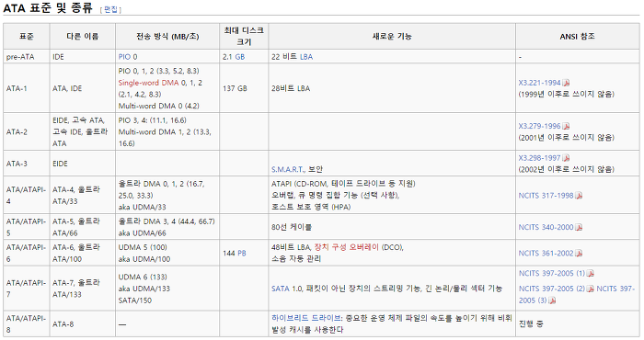Click the PDF icon next to NCITS 361-2002
644x340 pixels.
pyautogui.click(x=579, y=254)
